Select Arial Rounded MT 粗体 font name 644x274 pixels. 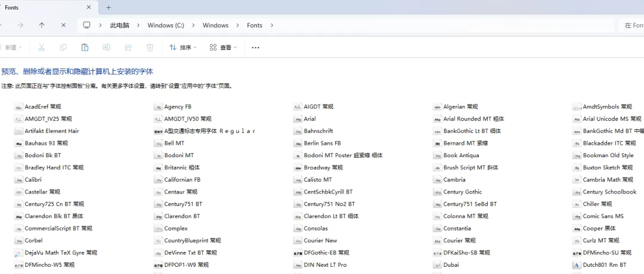pos(473,119)
